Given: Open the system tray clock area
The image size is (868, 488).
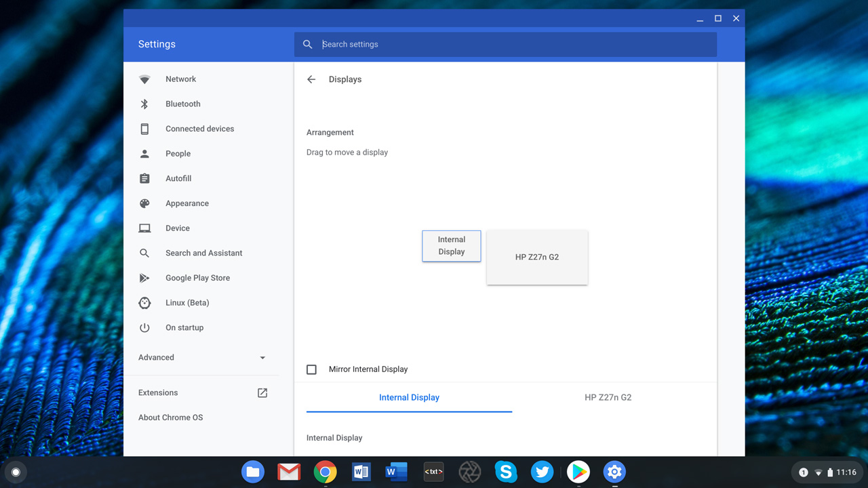Looking at the screenshot, I should coord(846,472).
